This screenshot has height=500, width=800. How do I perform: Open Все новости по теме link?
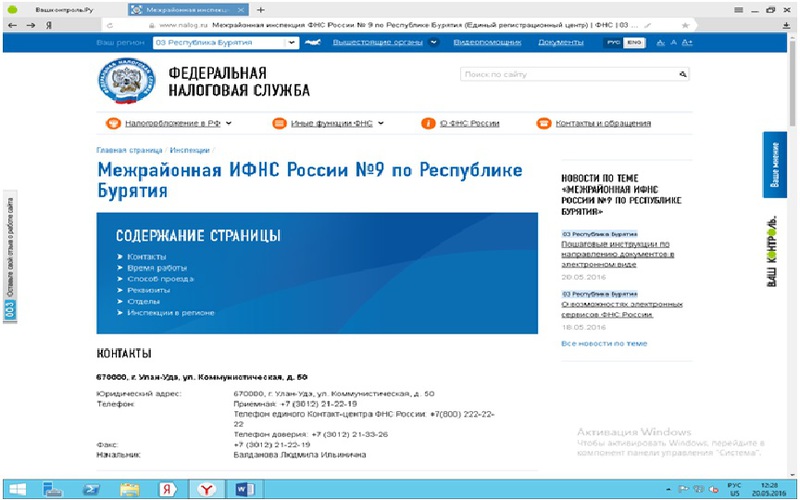pos(604,344)
